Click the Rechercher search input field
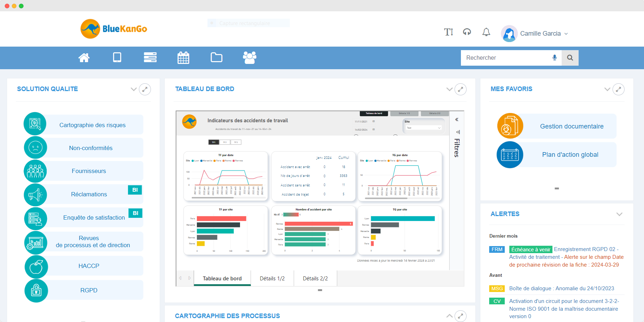 click(505, 58)
